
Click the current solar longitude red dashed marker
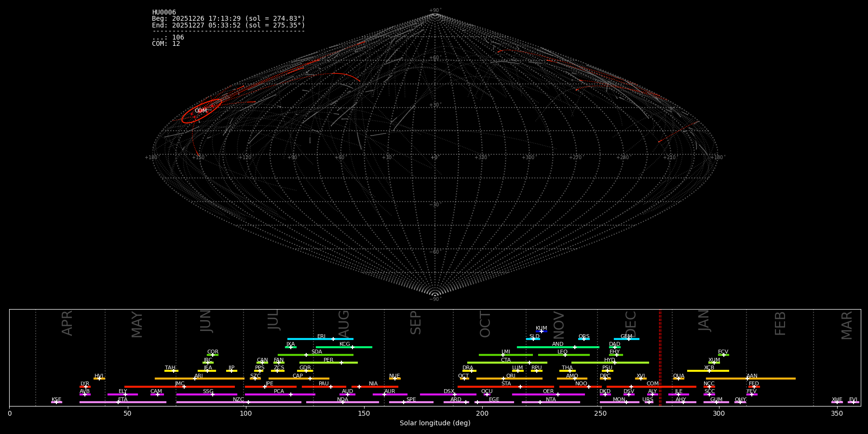click(x=660, y=357)
